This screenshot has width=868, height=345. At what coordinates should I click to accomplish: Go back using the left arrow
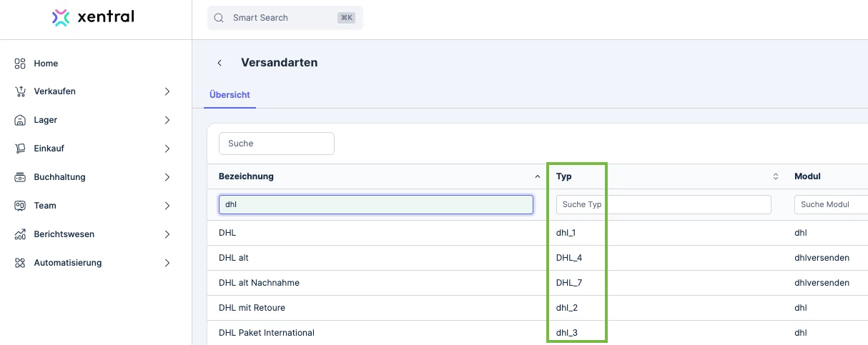pos(220,63)
